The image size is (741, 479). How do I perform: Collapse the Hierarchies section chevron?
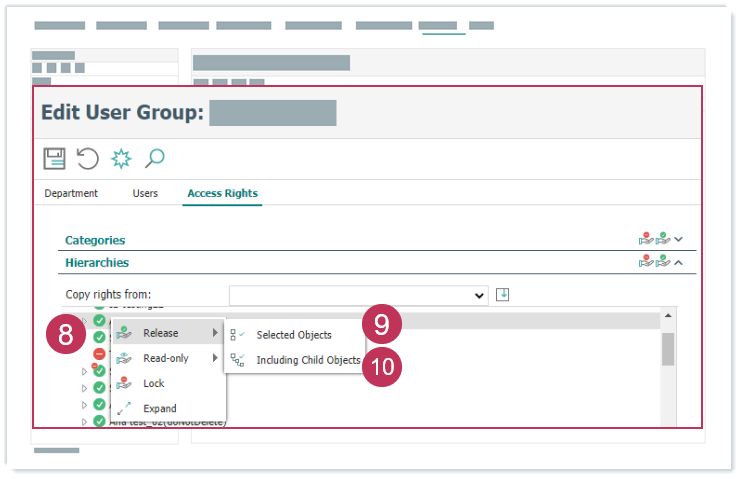click(x=679, y=262)
